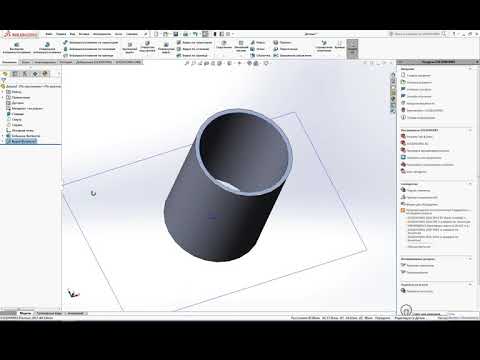
Task: Switch to the Добавления SOLIDWORKS tab
Action: (x=94, y=62)
